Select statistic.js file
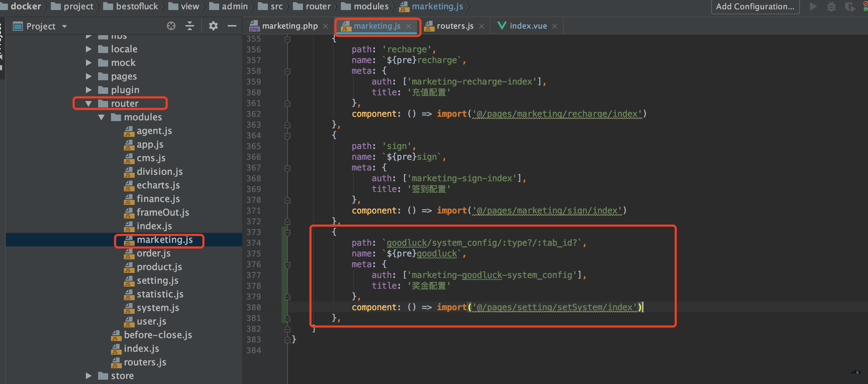 click(x=154, y=294)
